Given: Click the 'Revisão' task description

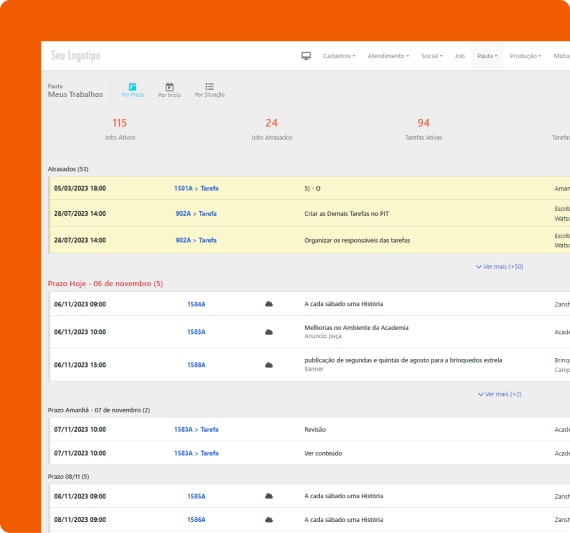Looking at the screenshot, I should click(x=315, y=430).
